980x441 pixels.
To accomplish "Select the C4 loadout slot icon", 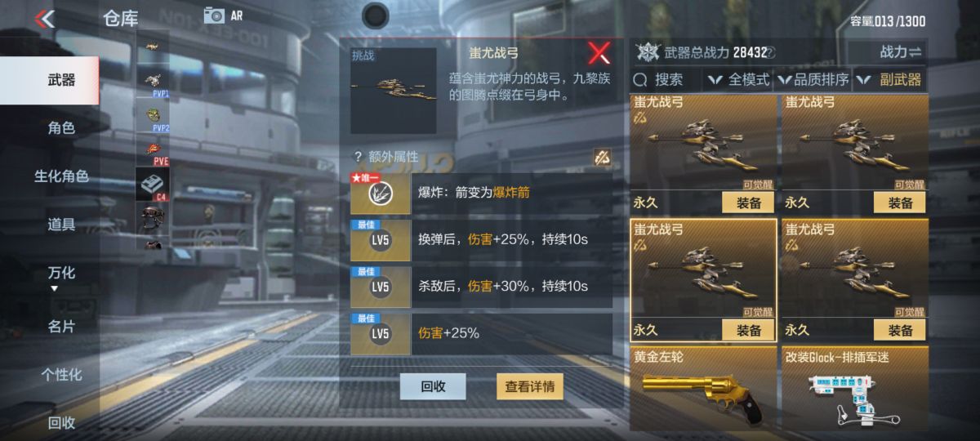I will 153,185.
